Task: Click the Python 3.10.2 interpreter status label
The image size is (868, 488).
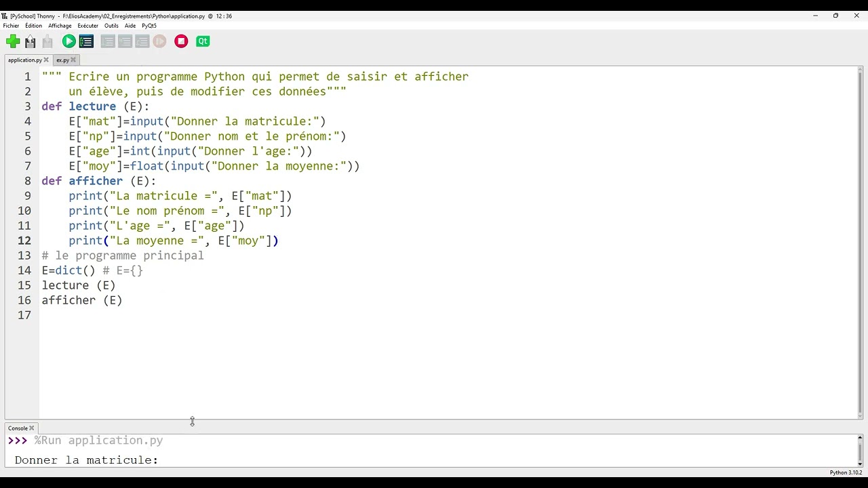Action: pos(846,472)
